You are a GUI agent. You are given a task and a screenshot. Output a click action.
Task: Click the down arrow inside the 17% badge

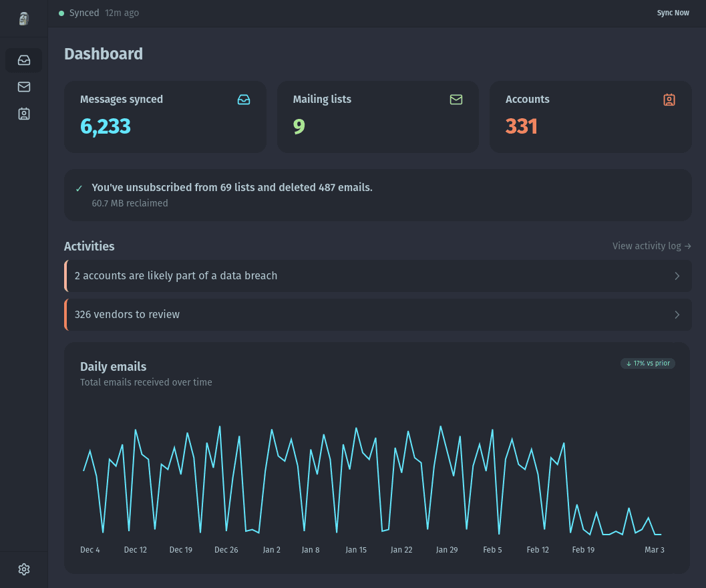coord(629,363)
